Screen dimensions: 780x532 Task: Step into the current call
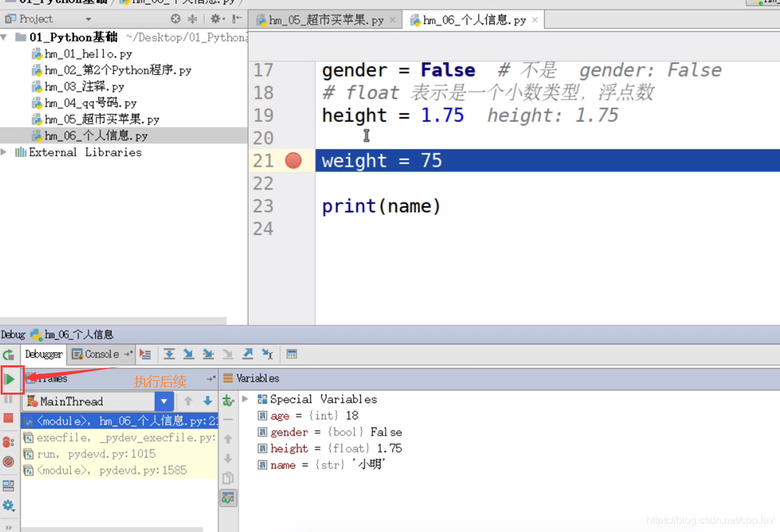(188, 354)
